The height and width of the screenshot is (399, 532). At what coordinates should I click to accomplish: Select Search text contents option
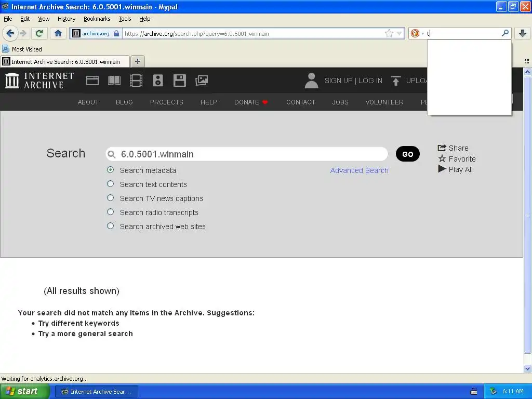tap(110, 184)
